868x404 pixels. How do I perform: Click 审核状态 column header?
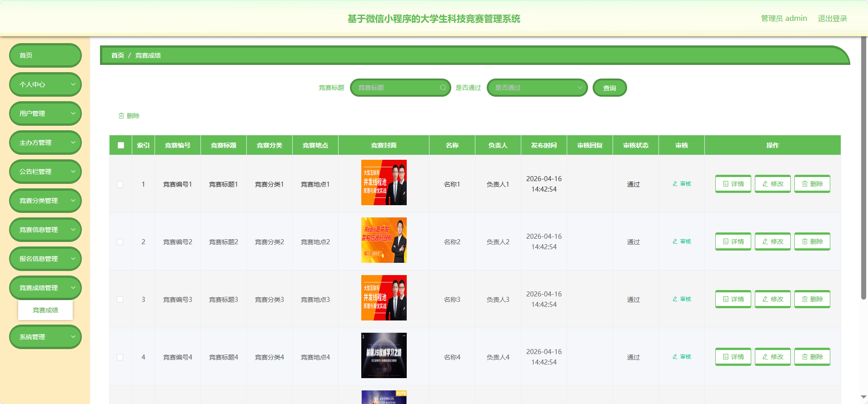pos(636,145)
